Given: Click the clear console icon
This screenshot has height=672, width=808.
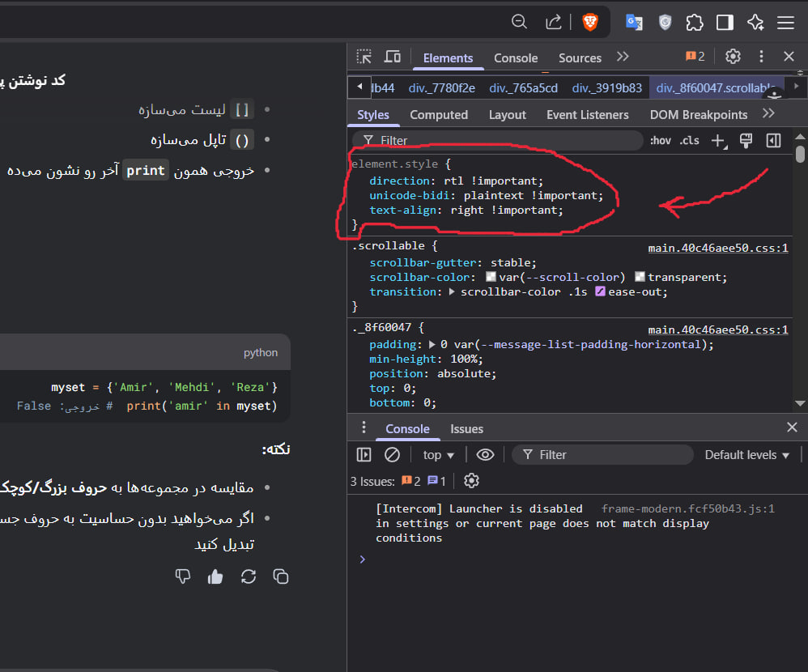Looking at the screenshot, I should [392, 455].
